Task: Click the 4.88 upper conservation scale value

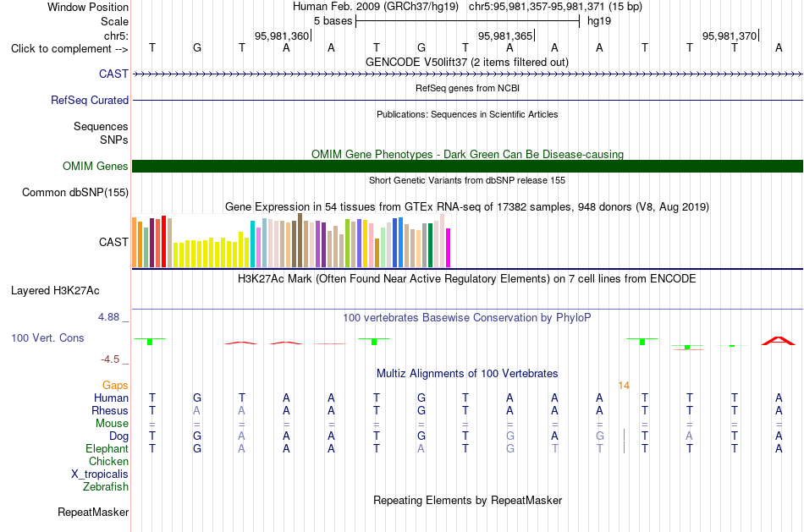Action: click(108, 317)
